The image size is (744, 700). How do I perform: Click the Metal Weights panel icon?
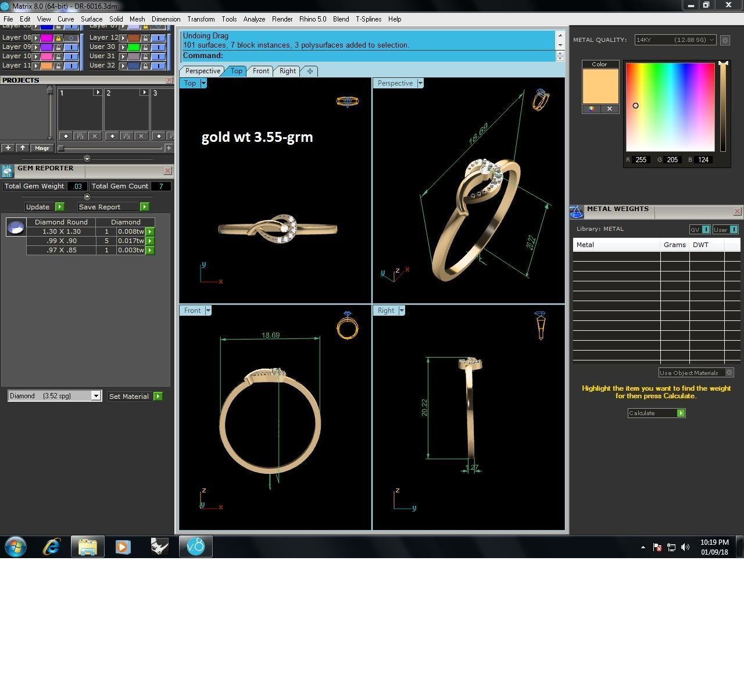coord(576,212)
